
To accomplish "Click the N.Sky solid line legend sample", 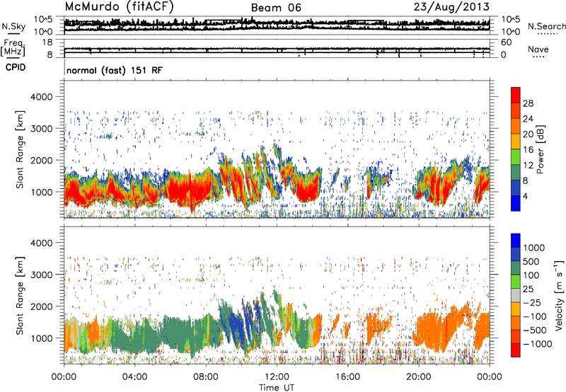I will [13, 33].
